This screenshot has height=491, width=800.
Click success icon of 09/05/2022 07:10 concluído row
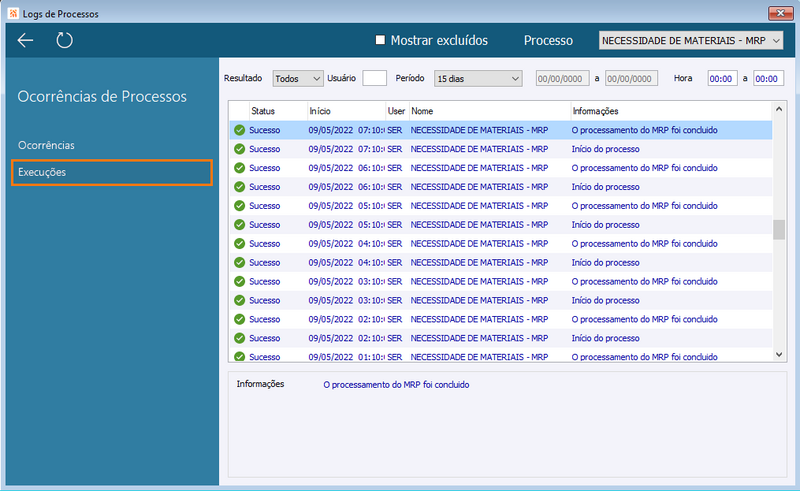[239, 130]
